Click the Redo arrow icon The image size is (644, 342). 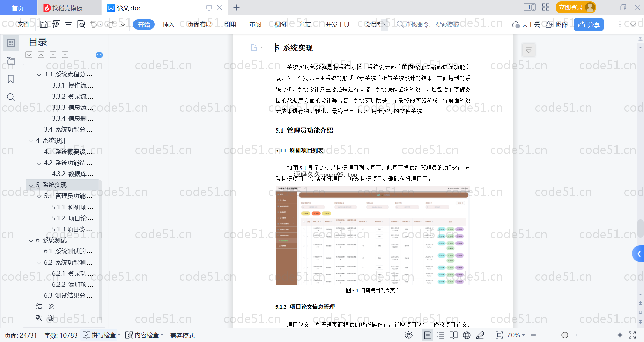[x=111, y=24]
